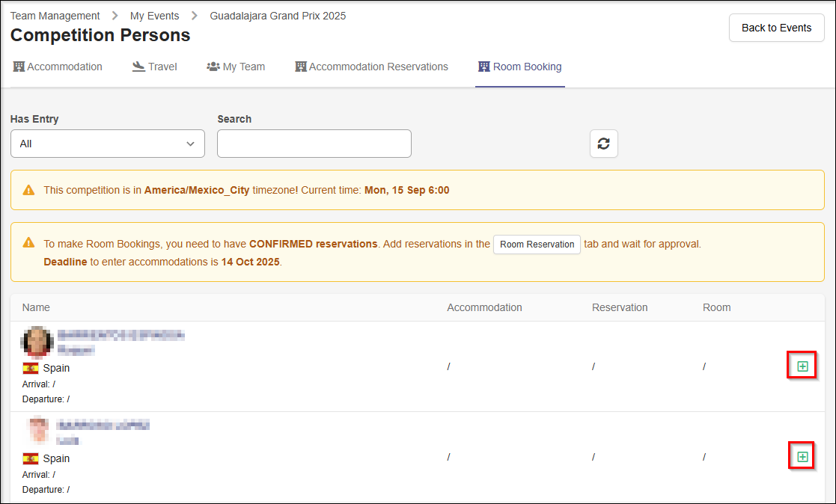This screenshot has width=836, height=504.
Task: Select the Room Booking tab
Action: pyautogui.click(x=519, y=67)
